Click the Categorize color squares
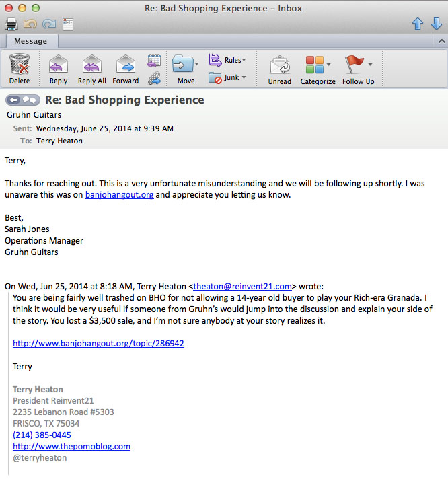 coord(315,65)
